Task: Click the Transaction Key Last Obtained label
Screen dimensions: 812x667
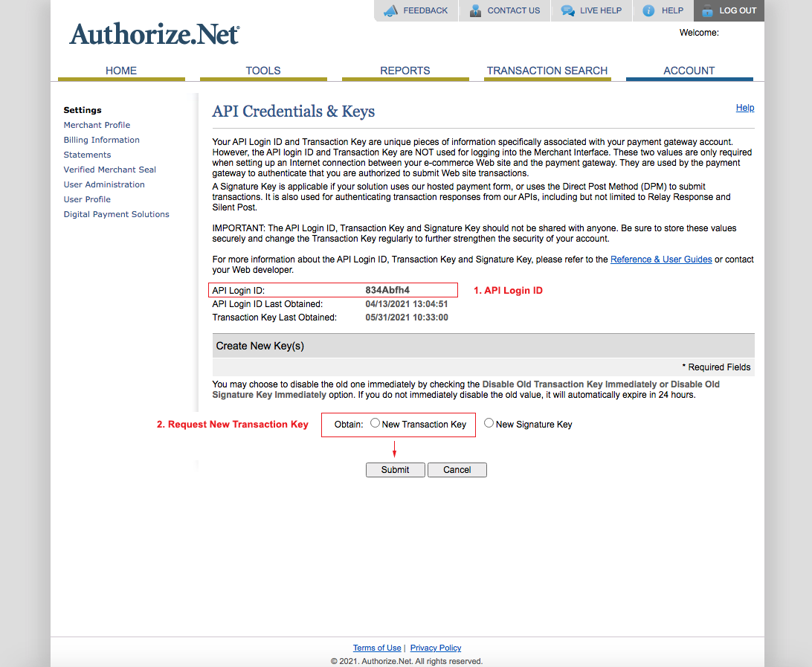Action: click(x=274, y=318)
